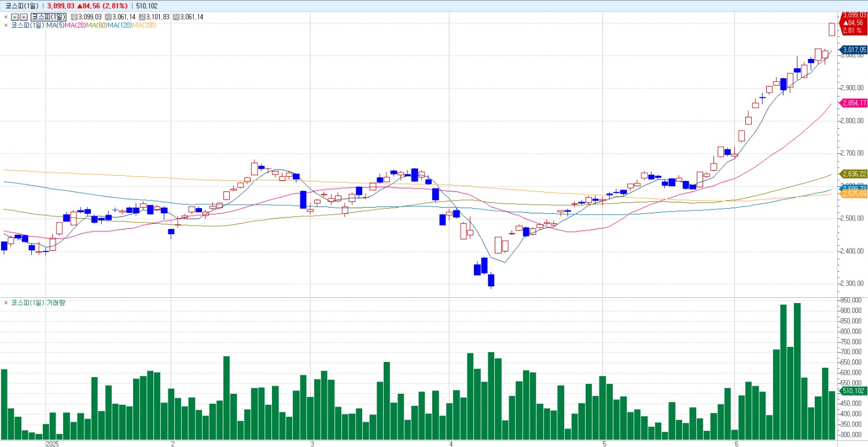
Task: Select the boxed 코스피(1일) series label
Action: [x=49, y=17]
